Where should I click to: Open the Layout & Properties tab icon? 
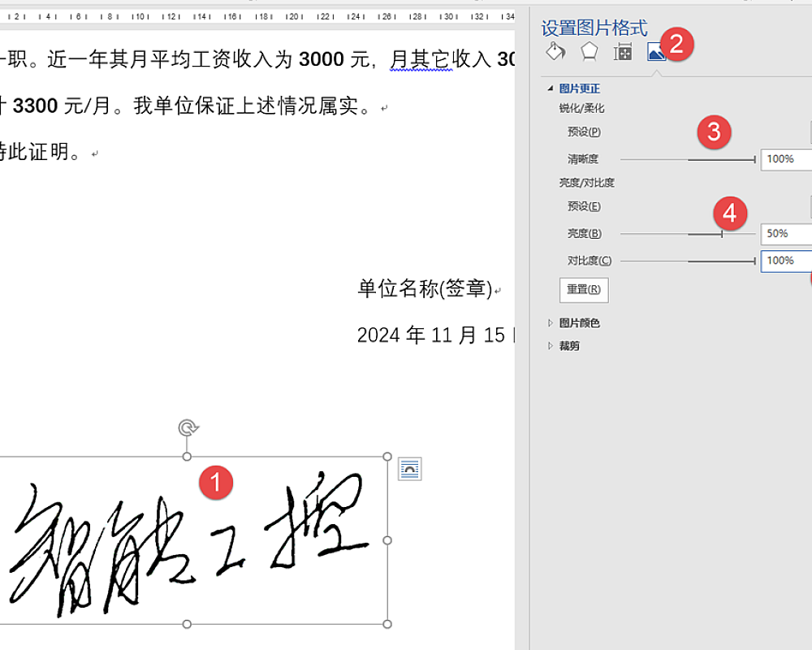[x=623, y=53]
